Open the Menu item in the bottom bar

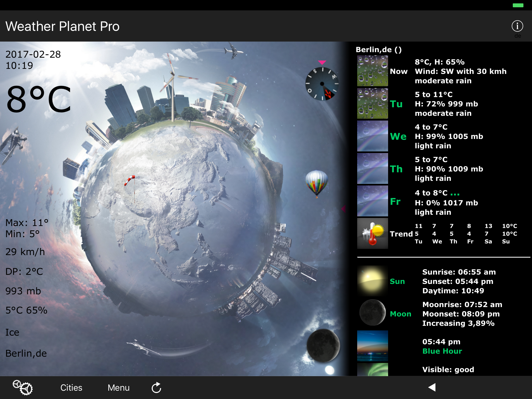(x=118, y=388)
